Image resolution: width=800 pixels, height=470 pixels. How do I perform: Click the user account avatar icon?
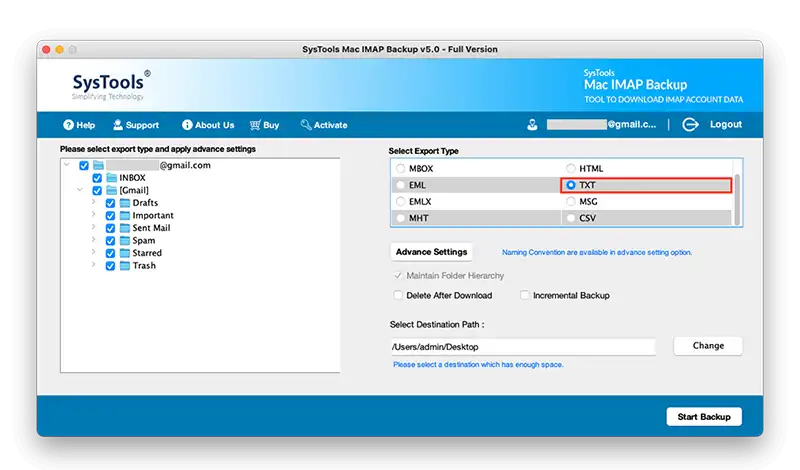pyautogui.click(x=532, y=125)
